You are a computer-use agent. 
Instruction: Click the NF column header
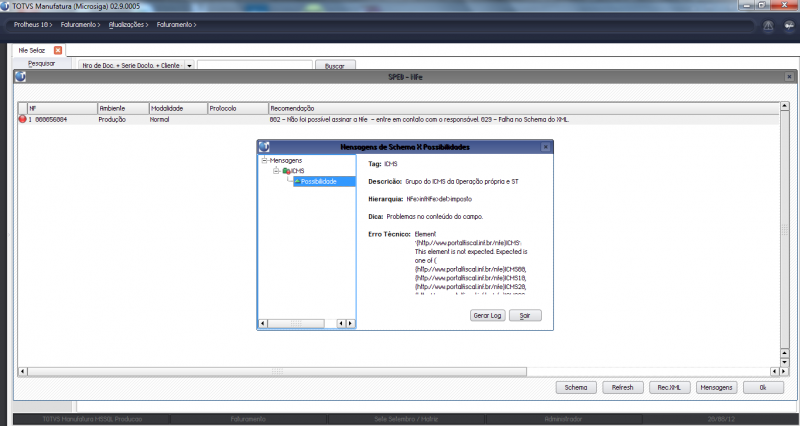point(62,108)
